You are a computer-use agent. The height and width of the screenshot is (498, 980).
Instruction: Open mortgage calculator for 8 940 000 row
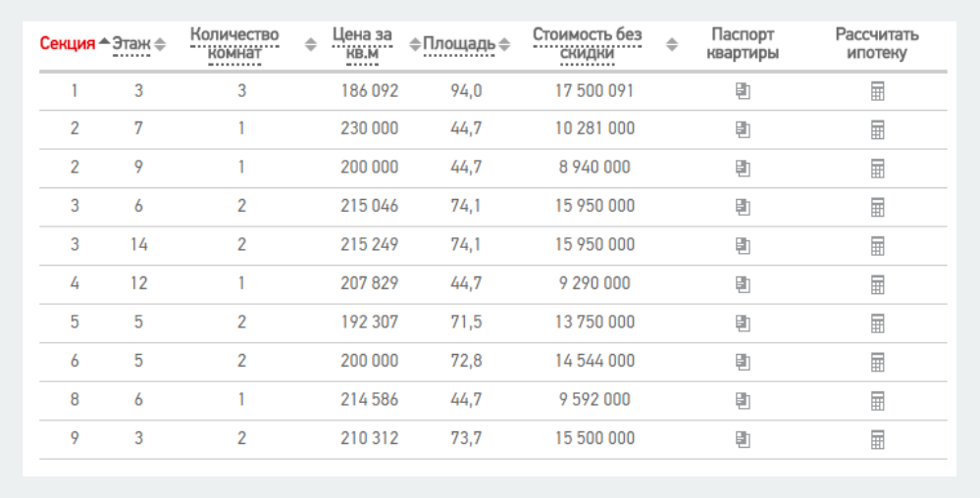878,169
